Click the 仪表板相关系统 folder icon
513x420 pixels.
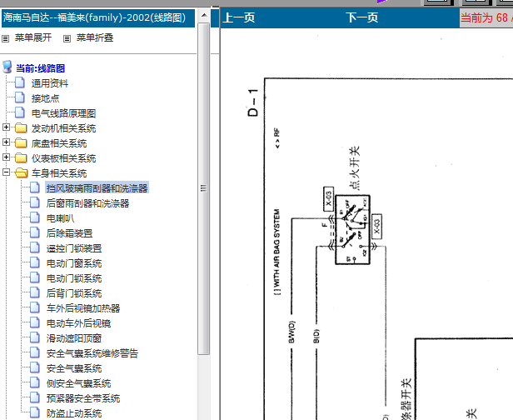[21, 157]
